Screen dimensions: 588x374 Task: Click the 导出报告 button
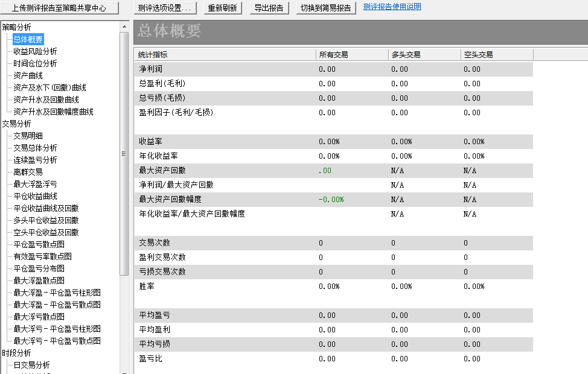click(269, 8)
